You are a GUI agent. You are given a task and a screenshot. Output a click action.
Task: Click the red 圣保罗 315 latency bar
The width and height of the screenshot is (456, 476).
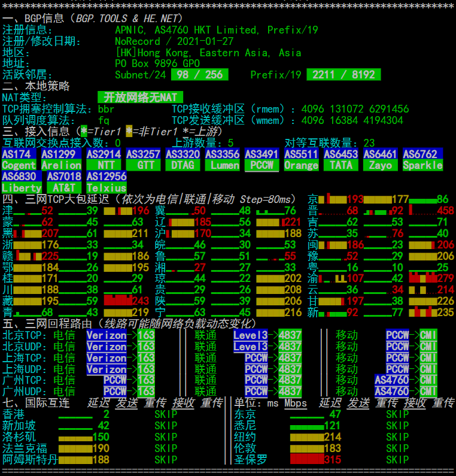(306, 460)
